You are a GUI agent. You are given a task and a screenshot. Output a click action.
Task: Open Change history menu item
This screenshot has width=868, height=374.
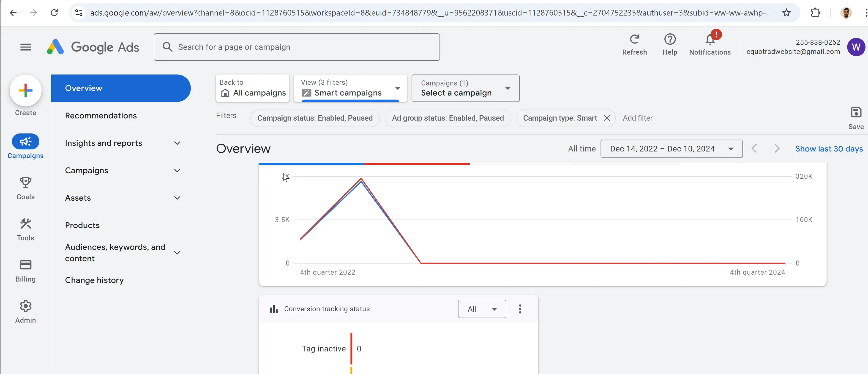[x=94, y=280]
